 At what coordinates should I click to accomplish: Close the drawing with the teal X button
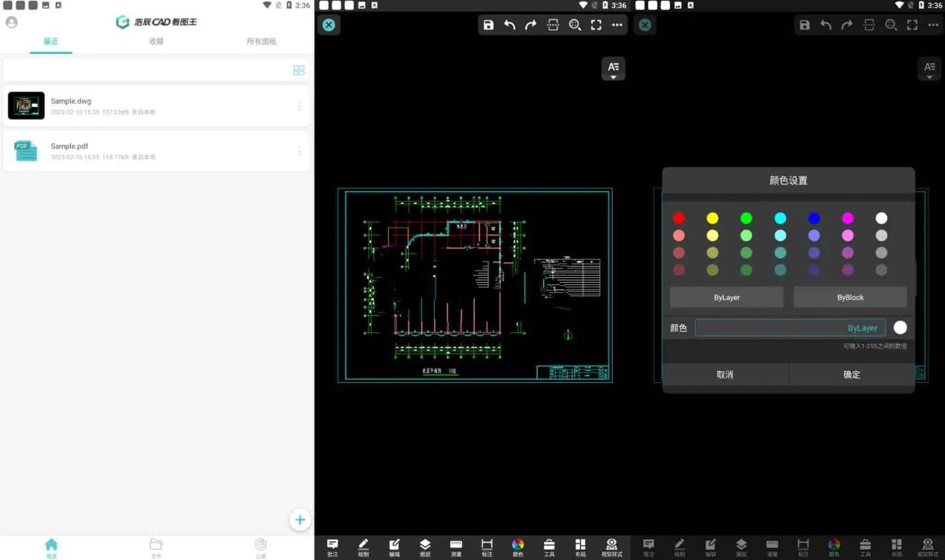point(329,25)
